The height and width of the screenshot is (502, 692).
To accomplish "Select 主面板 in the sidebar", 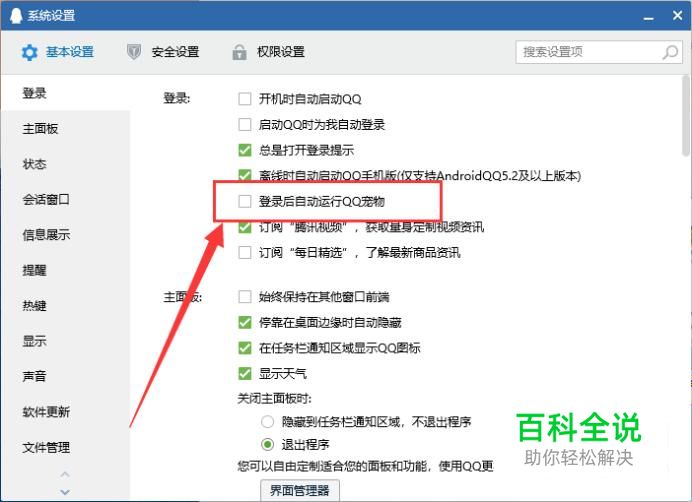I will pos(65,128).
